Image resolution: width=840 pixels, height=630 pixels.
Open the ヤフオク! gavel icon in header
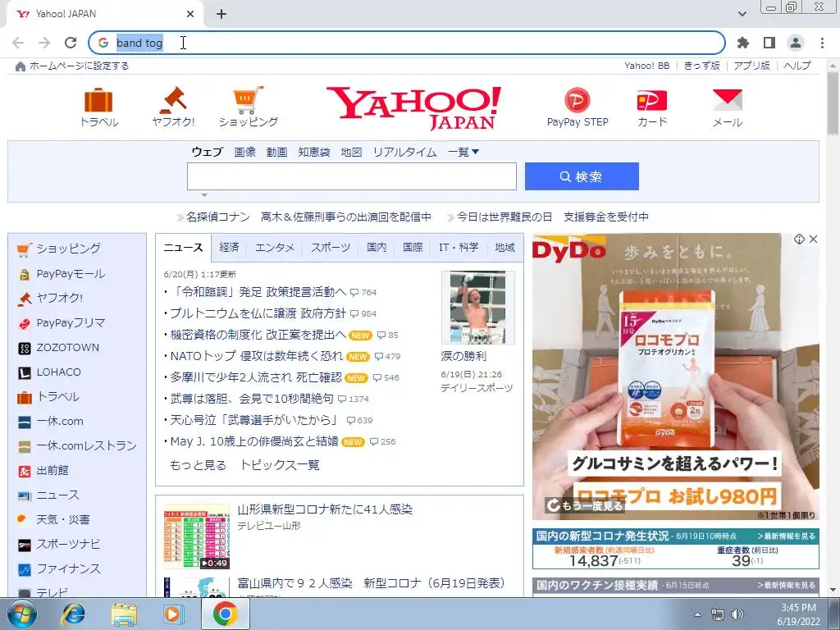[173, 101]
